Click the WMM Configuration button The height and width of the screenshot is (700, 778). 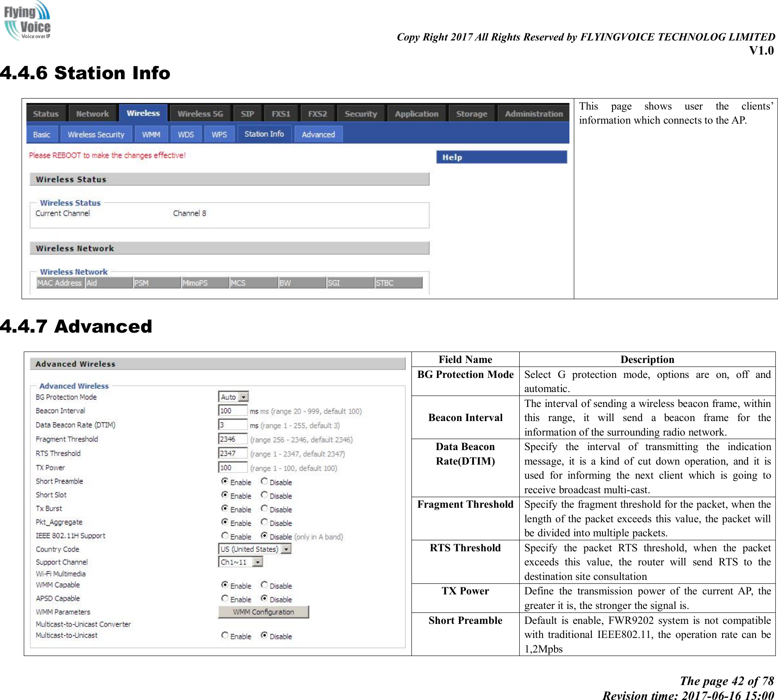pos(263,612)
